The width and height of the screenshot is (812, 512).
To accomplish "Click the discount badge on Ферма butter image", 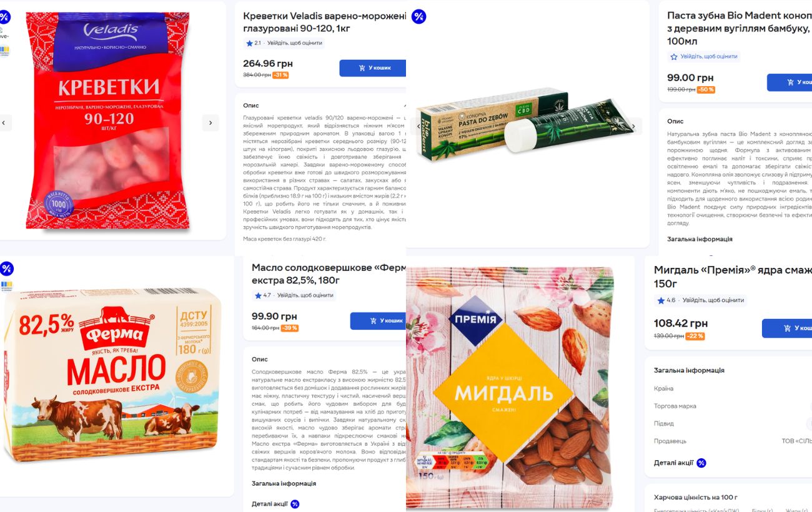I will point(6,269).
